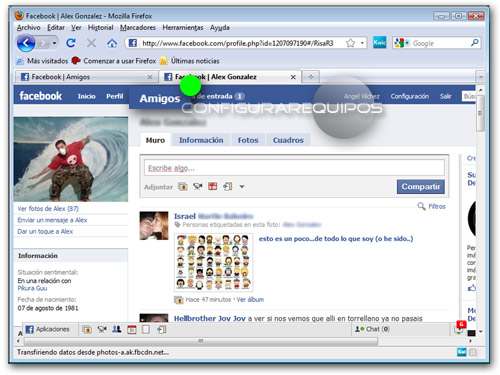Viewport: 500px width, 375px height.
Task: Open search engine selector dropdown
Action: tap(407, 43)
